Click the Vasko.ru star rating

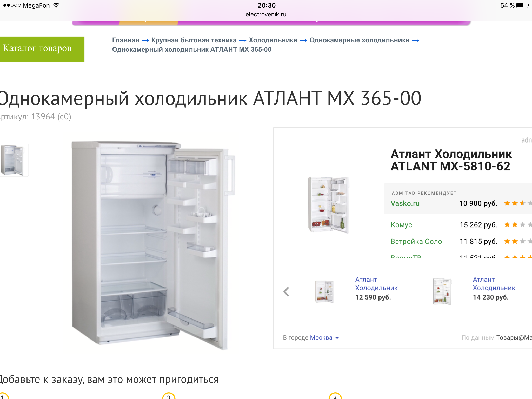(517, 203)
